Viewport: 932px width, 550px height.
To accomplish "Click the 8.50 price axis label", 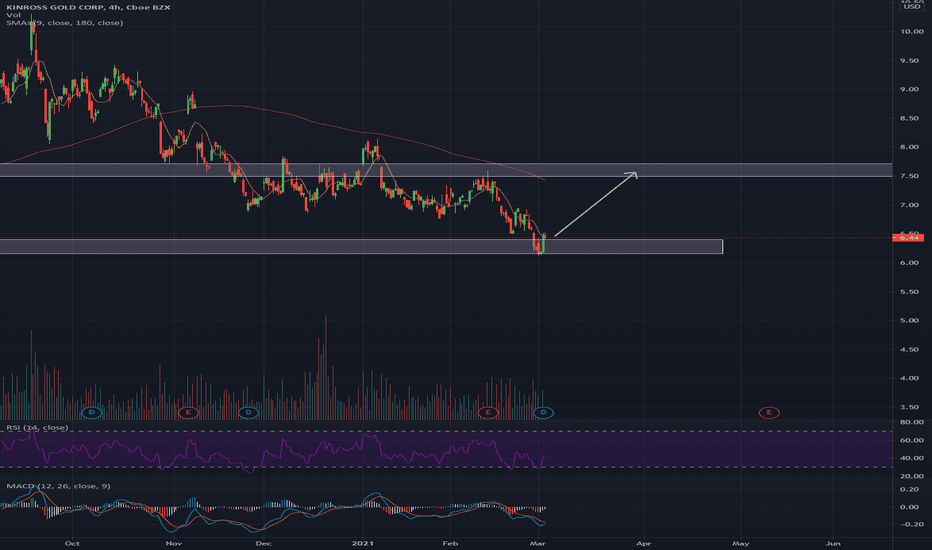I will [911, 118].
